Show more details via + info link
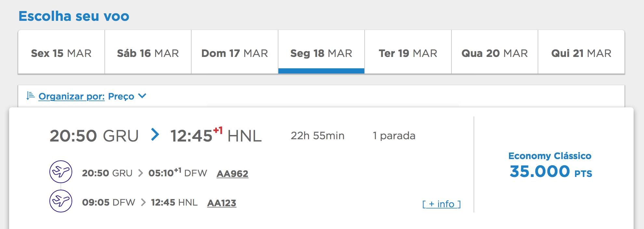644x229 pixels. click(442, 204)
